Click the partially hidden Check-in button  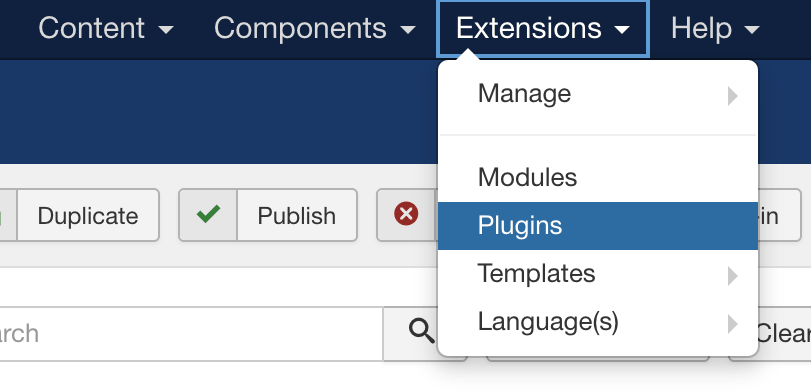[779, 215]
